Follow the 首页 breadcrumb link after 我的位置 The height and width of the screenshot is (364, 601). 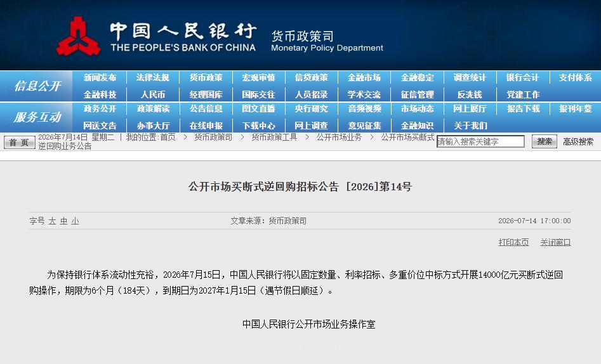pyautogui.click(x=168, y=137)
